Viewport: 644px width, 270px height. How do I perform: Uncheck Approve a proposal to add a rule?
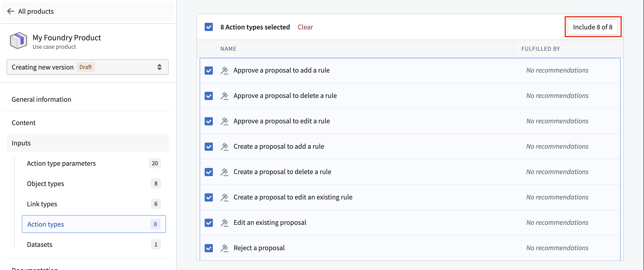209,70
